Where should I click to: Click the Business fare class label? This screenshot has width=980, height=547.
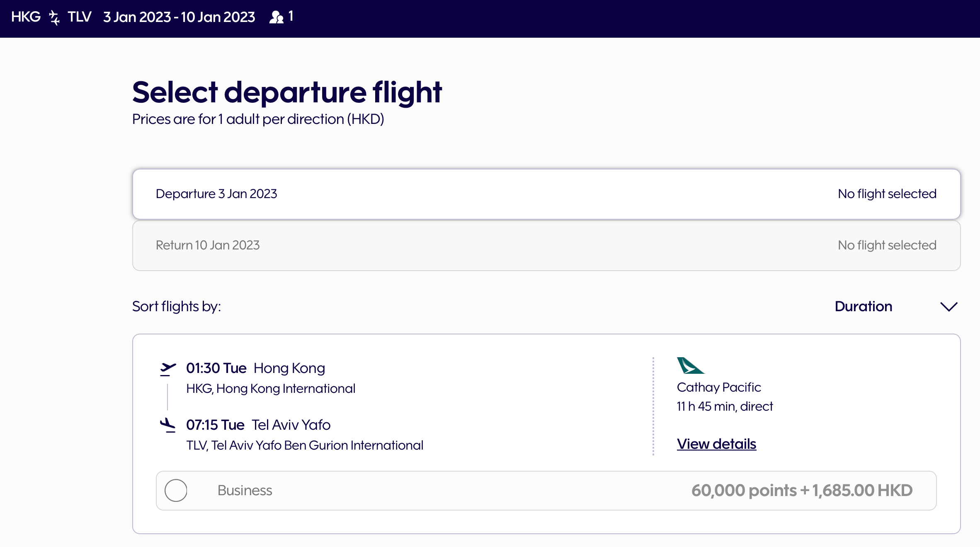(x=245, y=491)
